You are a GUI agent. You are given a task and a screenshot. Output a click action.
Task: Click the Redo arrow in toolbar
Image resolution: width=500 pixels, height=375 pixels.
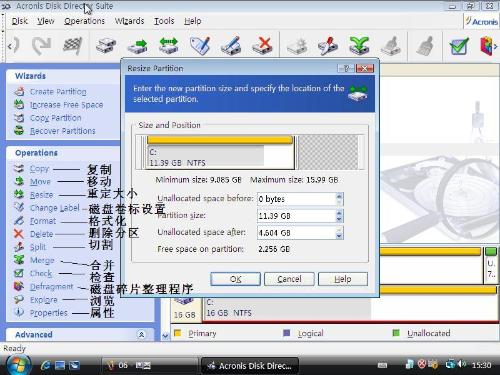click(x=41, y=45)
